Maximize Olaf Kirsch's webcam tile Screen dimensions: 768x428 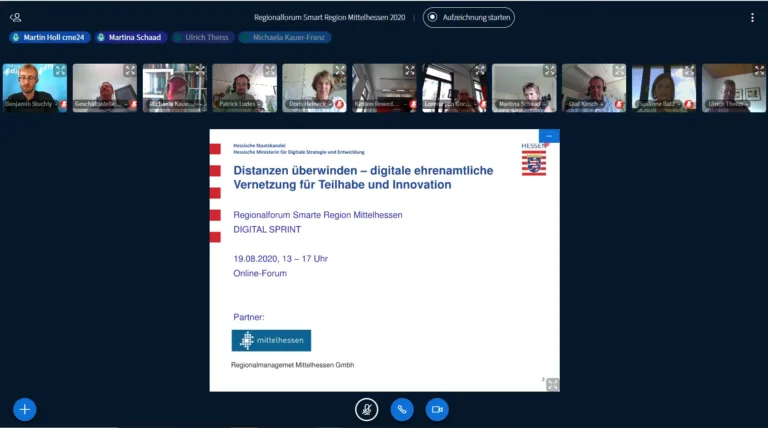coord(620,71)
